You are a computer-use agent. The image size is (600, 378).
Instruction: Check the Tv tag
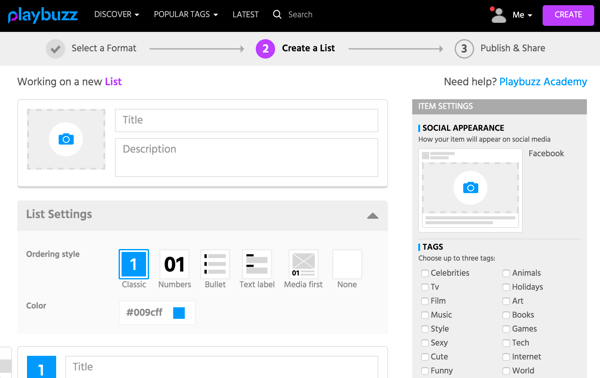(x=424, y=287)
